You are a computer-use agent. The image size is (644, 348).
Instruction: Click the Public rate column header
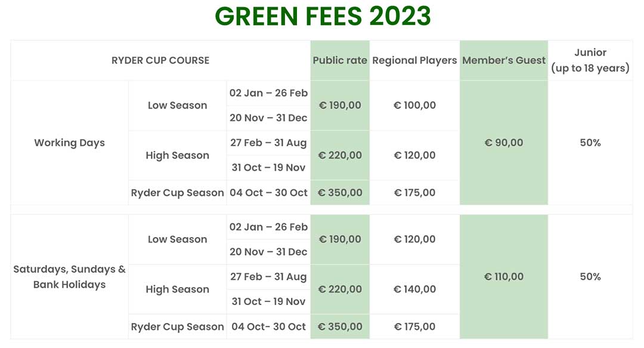(x=340, y=60)
